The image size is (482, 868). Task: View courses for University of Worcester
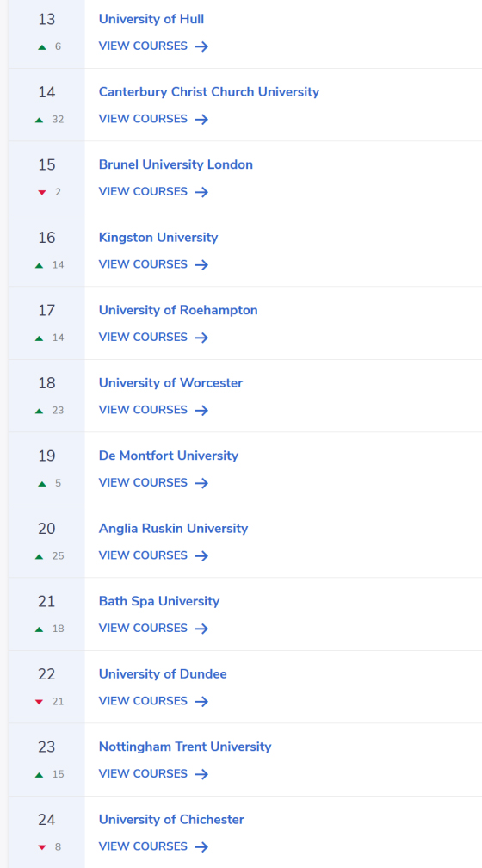[x=153, y=410]
